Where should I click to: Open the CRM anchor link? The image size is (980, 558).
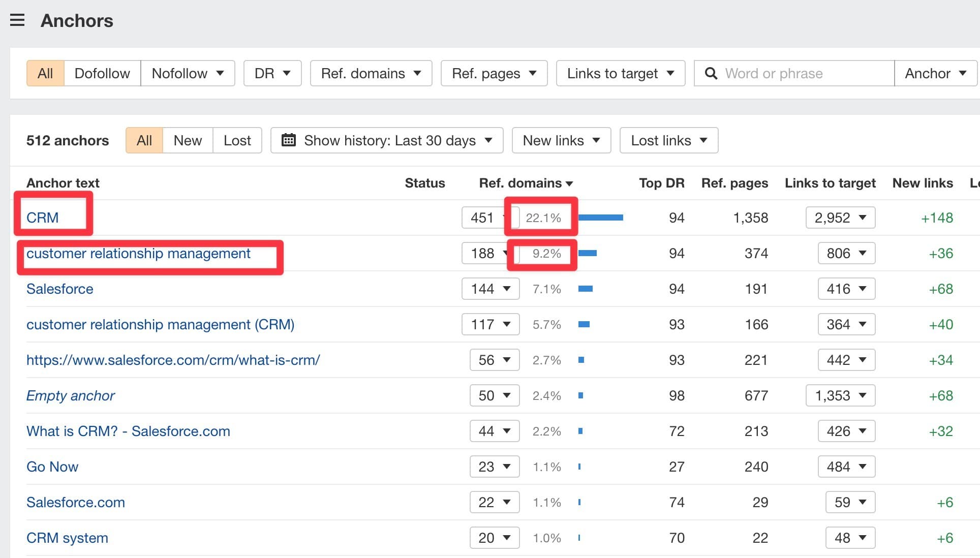click(43, 218)
